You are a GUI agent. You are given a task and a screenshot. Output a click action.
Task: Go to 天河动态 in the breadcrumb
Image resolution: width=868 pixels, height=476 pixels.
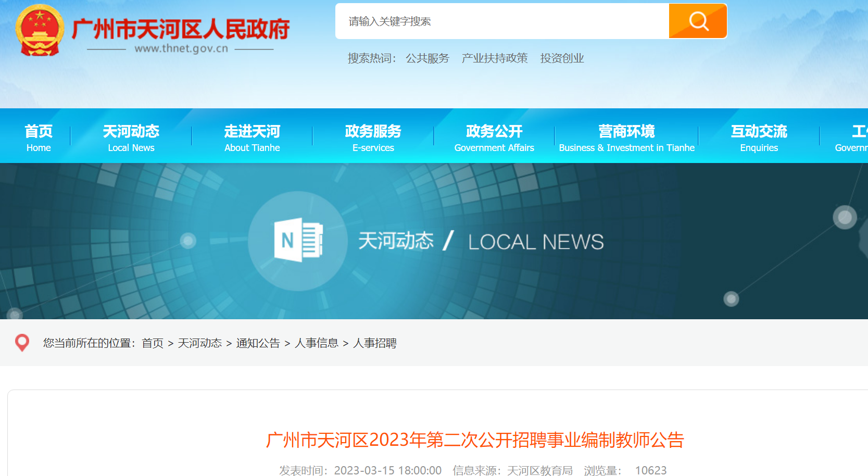(x=200, y=343)
